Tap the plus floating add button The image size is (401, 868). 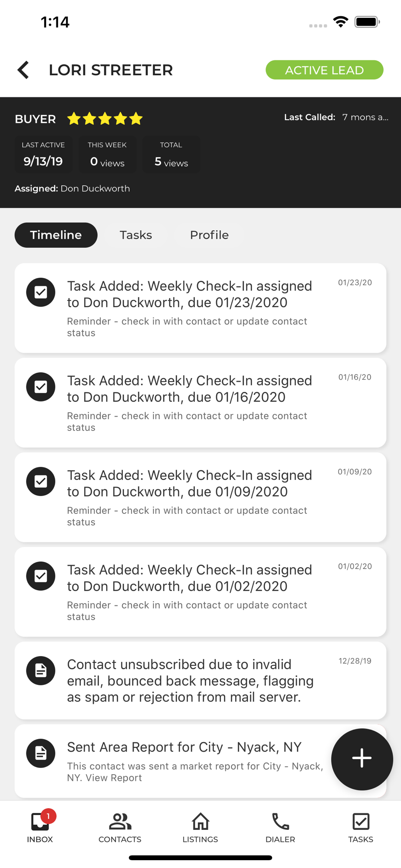tap(362, 759)
